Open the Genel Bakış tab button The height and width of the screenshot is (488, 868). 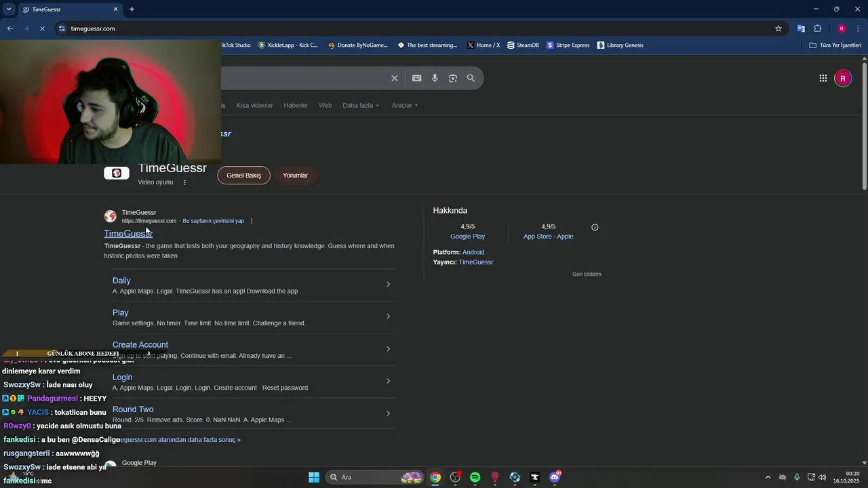pos(243,176)
